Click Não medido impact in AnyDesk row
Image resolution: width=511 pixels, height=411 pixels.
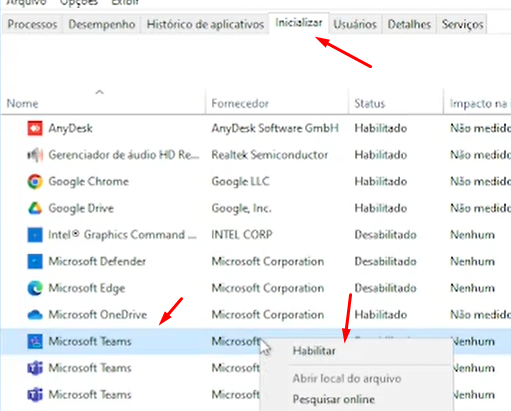coord(480,128)
